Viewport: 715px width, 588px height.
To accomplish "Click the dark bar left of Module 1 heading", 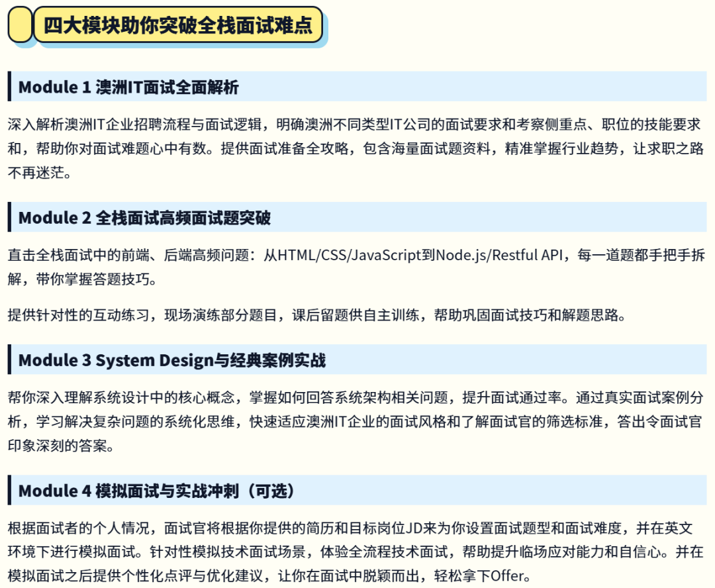I will (10, 87).
